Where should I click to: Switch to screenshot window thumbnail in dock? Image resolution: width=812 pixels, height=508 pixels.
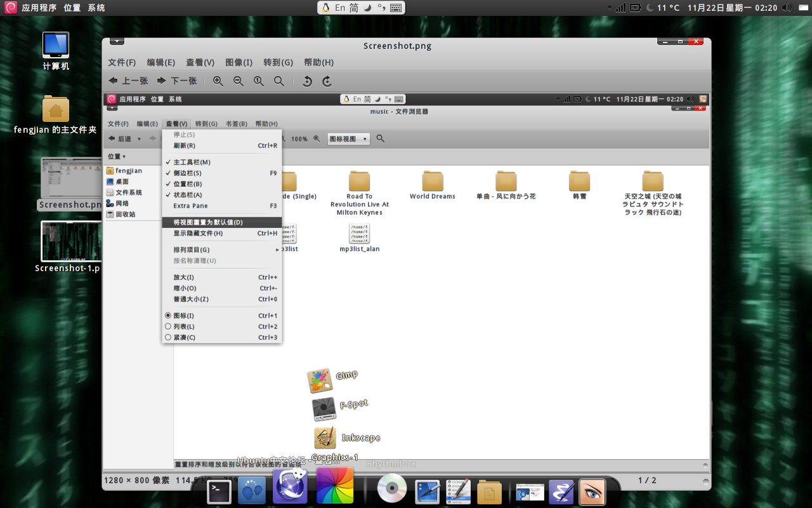tap(530, 492)
